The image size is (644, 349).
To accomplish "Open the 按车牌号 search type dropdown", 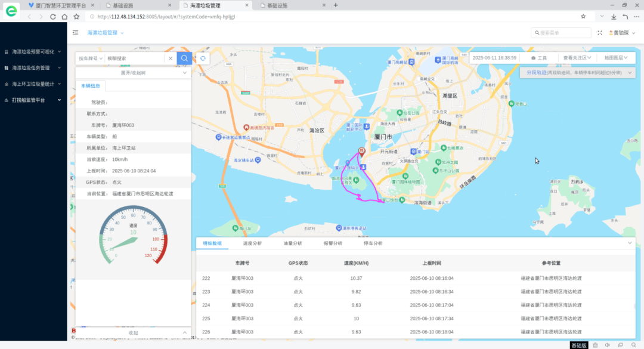I will click(89, 58).
